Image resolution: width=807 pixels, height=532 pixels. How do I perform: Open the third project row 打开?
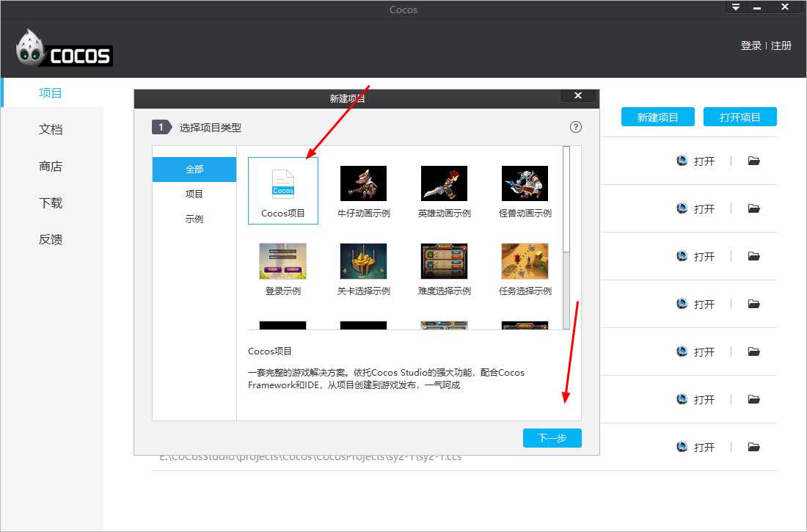[x=695, y=257]
